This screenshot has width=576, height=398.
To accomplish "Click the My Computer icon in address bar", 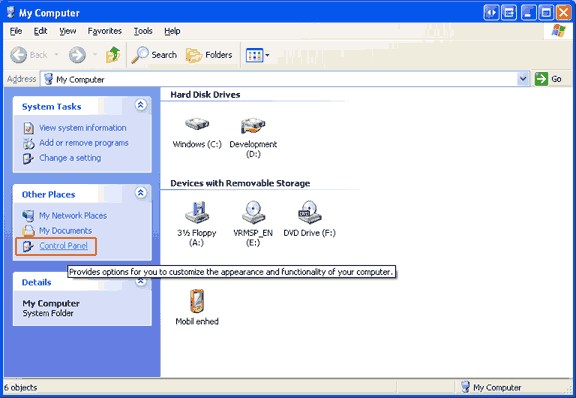I will coord(48,79).
